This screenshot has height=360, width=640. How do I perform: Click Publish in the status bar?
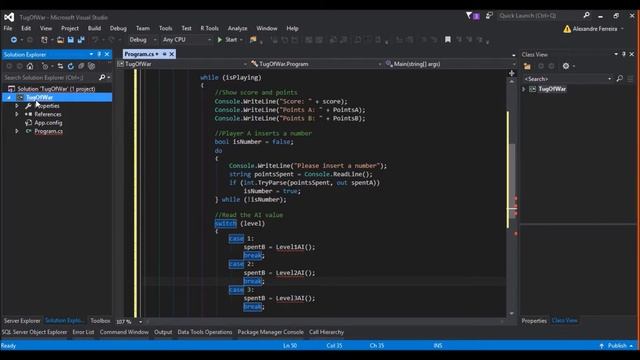pos(617,345)
